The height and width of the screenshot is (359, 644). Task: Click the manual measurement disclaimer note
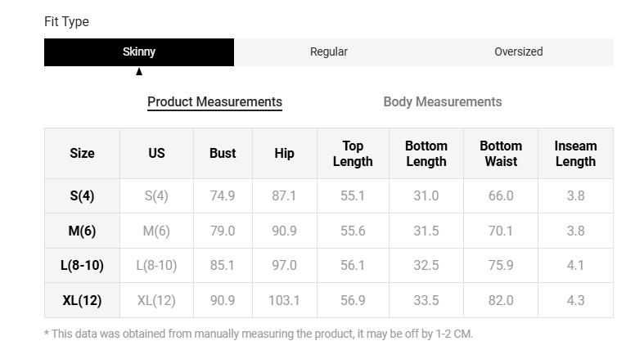[x=259, y=334]
